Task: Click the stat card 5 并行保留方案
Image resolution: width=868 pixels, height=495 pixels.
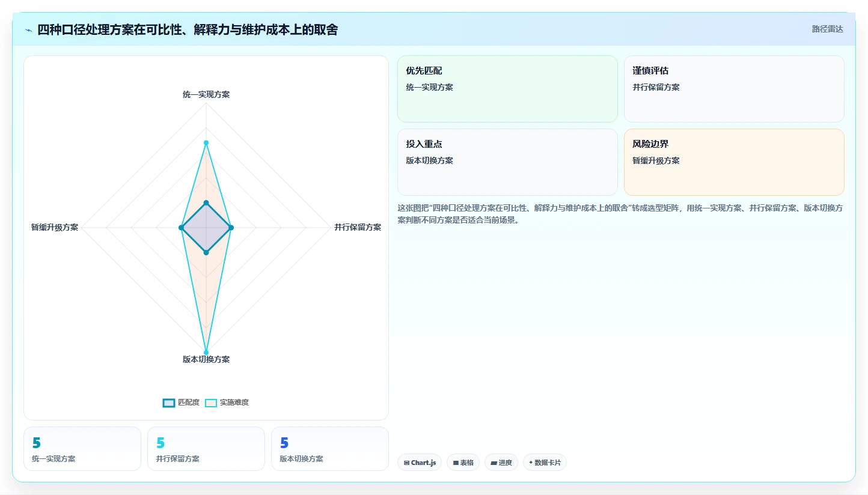Action: pos(206,449)
